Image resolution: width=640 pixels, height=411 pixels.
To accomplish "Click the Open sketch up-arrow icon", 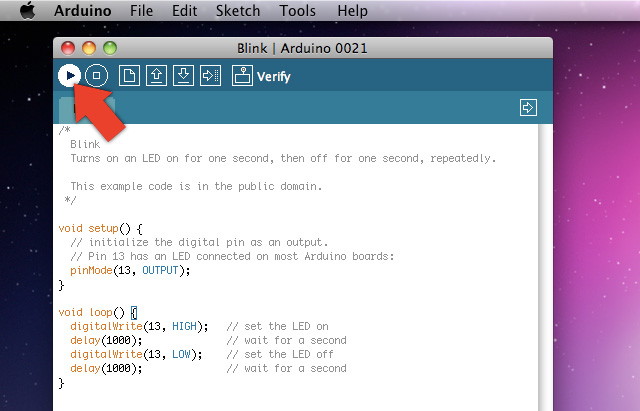I will [x=156, y=75].
